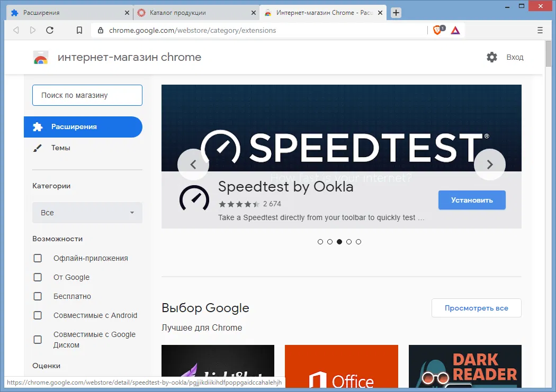Click the Speedtest rating count 2 674
The image size is (556, 392).
pyautogui.click(x=272, y=204)
